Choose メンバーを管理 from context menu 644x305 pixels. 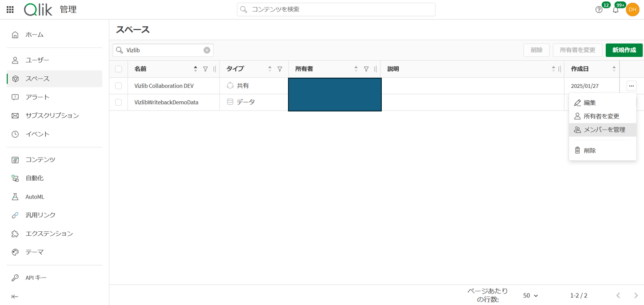[603, 130]
